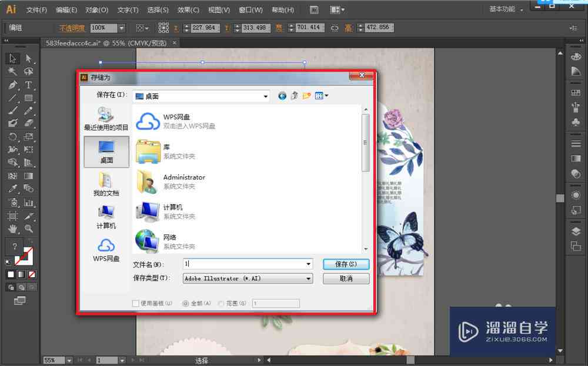Select the Hand tool
588x366 pixels.
coord(12,229)
